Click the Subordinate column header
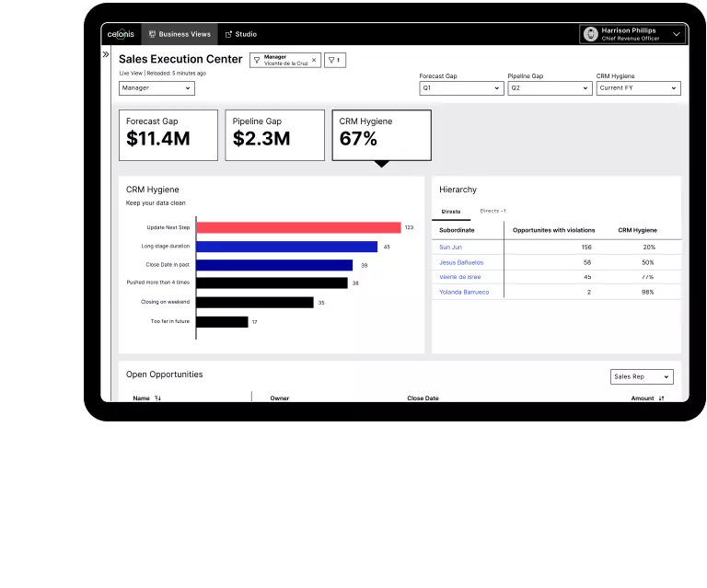 457,230
